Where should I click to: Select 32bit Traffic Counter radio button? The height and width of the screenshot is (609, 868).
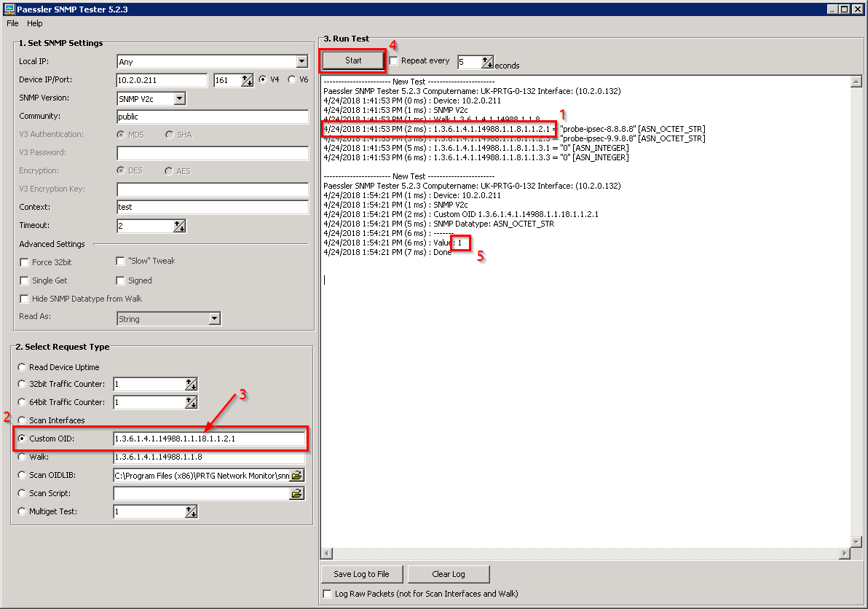point(22,384)
